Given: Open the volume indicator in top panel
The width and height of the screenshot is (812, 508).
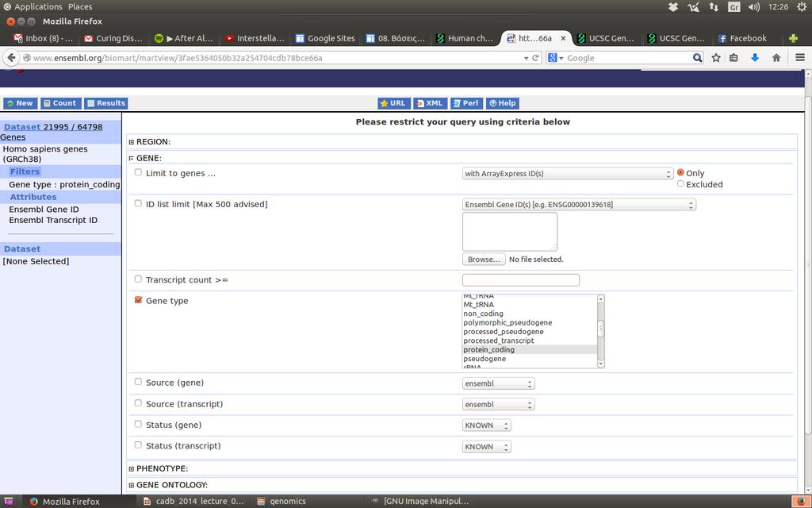Looking at the screenshot, I should coord(754,6).
